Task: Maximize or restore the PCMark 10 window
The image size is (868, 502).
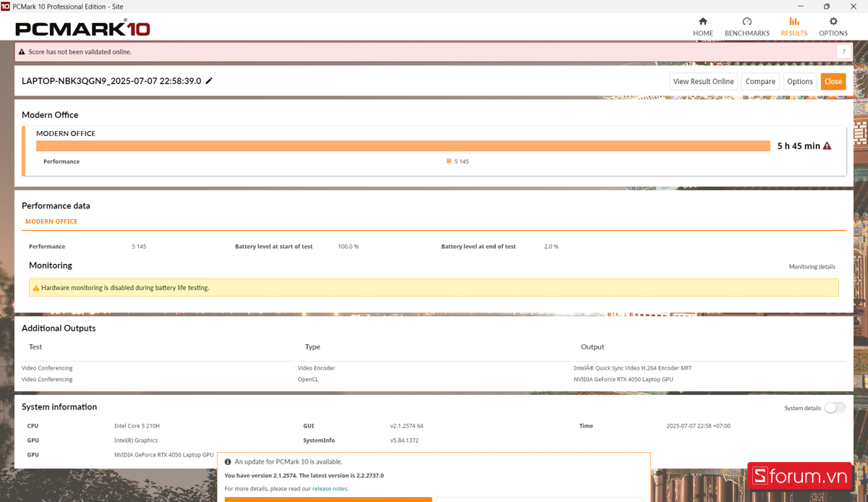Action: click(827, 7)
